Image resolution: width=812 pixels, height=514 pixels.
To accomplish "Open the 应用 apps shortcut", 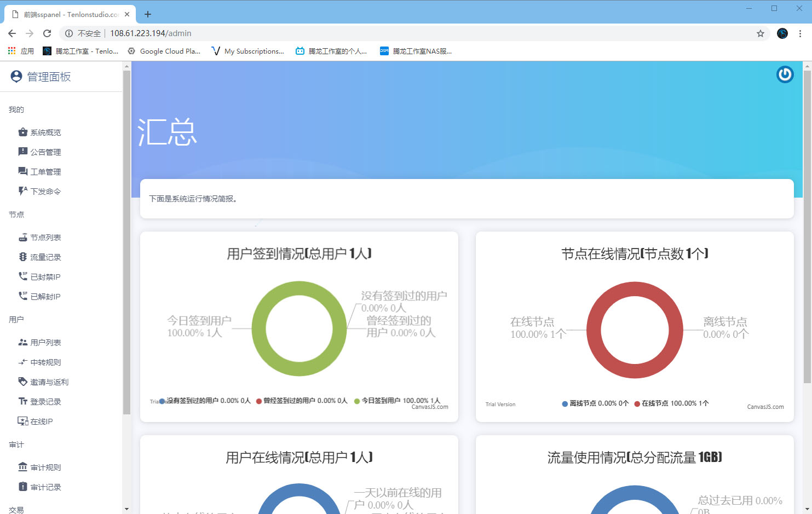I will pyautogui.click(x=21, y=51).
